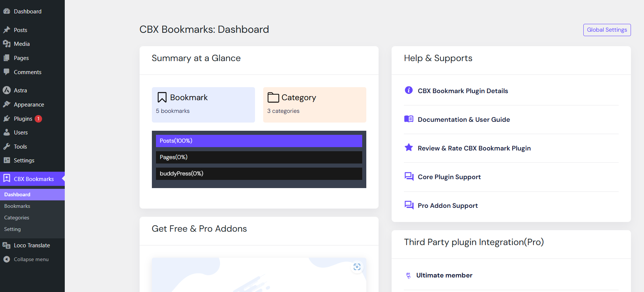The height and width of the screenshot is (292, 644).
Task: Click the Comments bubble icon
Action: 7,72
